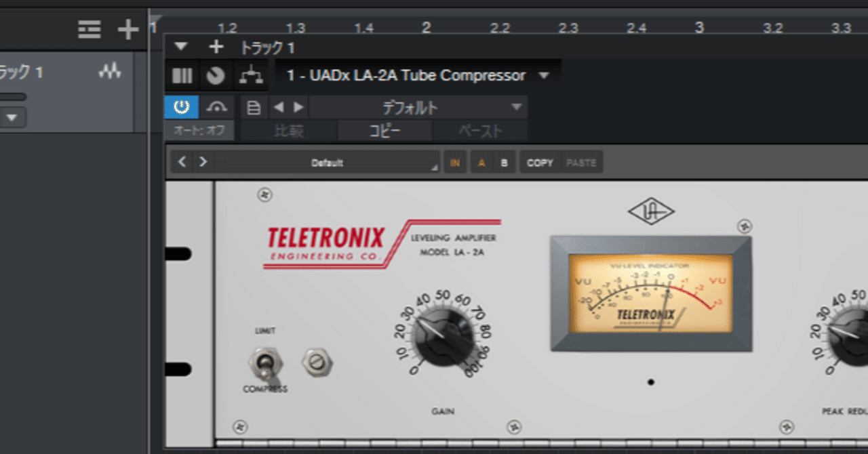Open the Default preset browser field

tap(328, 163)
